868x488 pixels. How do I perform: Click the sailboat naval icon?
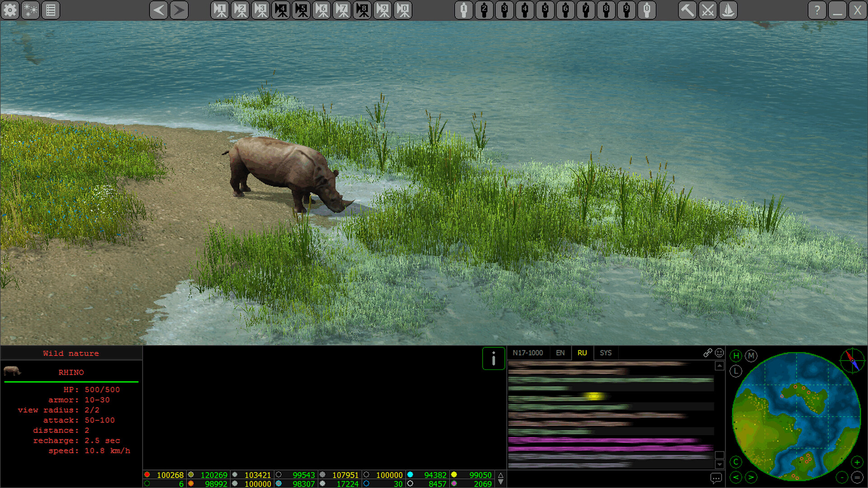tap(727, 10)
